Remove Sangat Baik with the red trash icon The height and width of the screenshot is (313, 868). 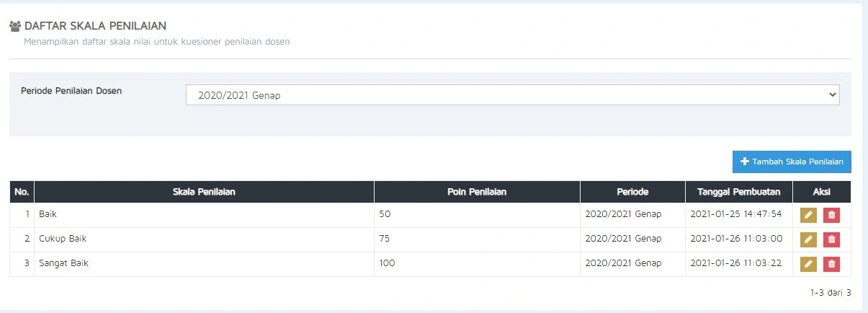tap(831, 264)
